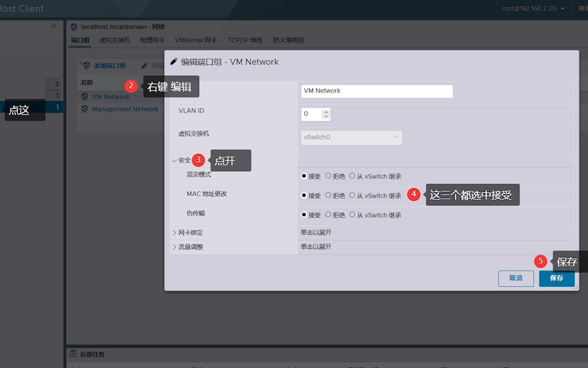588x368 pixels.
Task: Click the port group name field VM Network
Action: tap(377, 91)
